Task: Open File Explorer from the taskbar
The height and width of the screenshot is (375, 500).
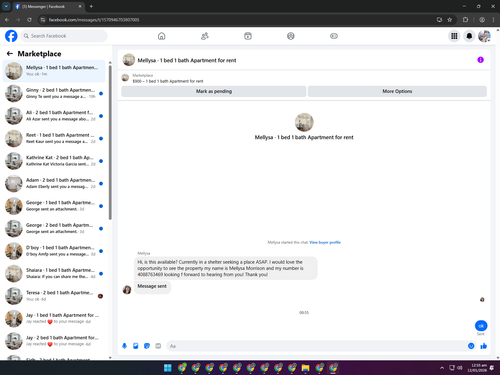Action: 305,368
